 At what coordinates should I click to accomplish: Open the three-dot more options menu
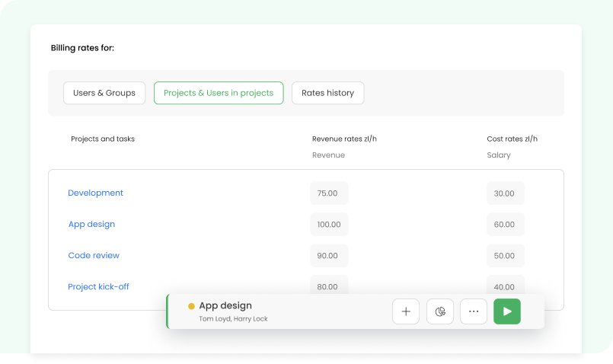point(474,311)
